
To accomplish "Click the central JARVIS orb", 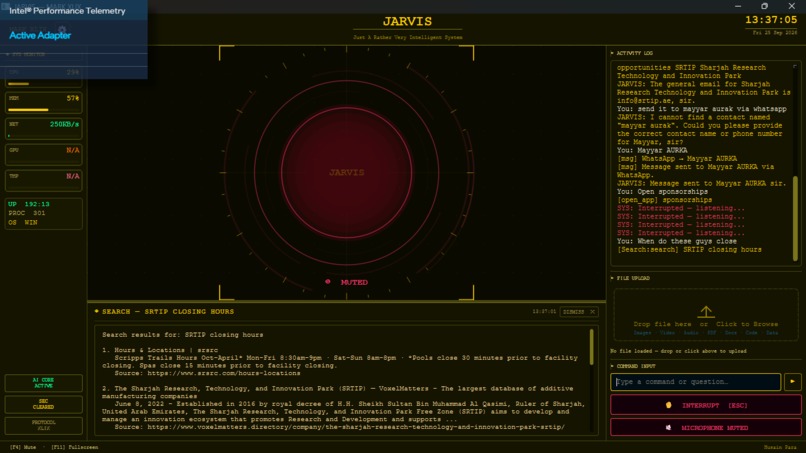I will (x=346, y=173).
